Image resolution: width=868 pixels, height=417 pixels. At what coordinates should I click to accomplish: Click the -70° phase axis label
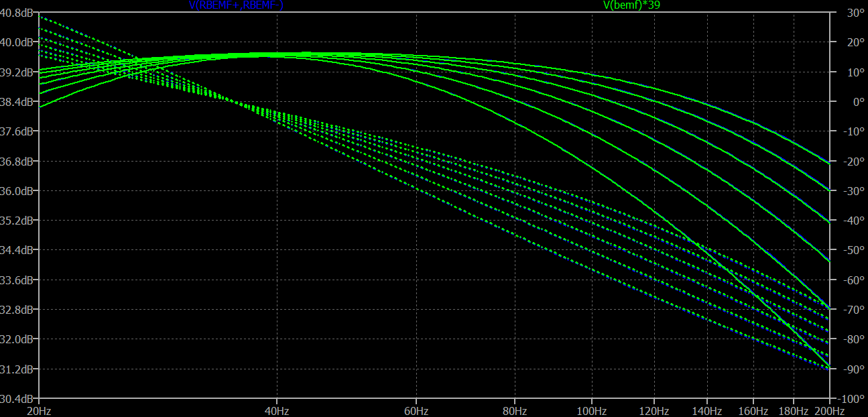click(x=853, y=310)
